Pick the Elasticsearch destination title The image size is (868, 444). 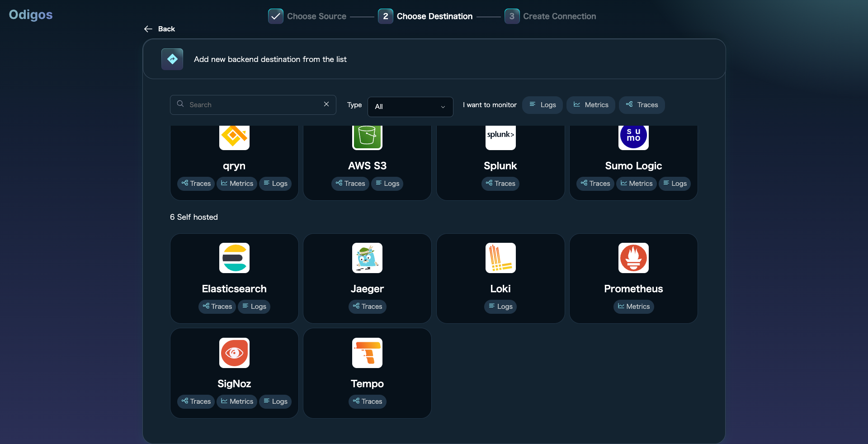coord(234,289)
